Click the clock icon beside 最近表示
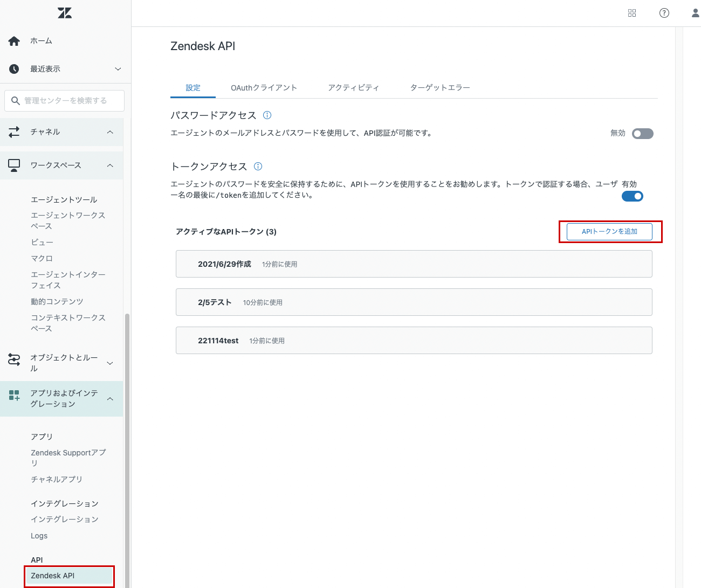The image size is (701, 588). click(14, 69)
